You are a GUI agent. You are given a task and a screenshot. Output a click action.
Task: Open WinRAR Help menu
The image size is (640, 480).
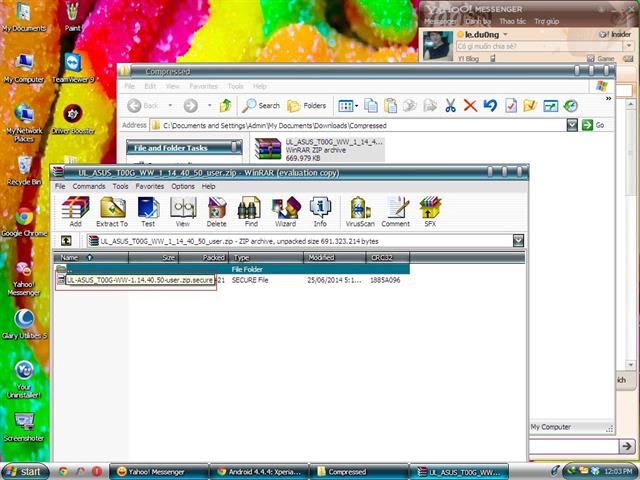pyautogui.click(x=208, y=186)
